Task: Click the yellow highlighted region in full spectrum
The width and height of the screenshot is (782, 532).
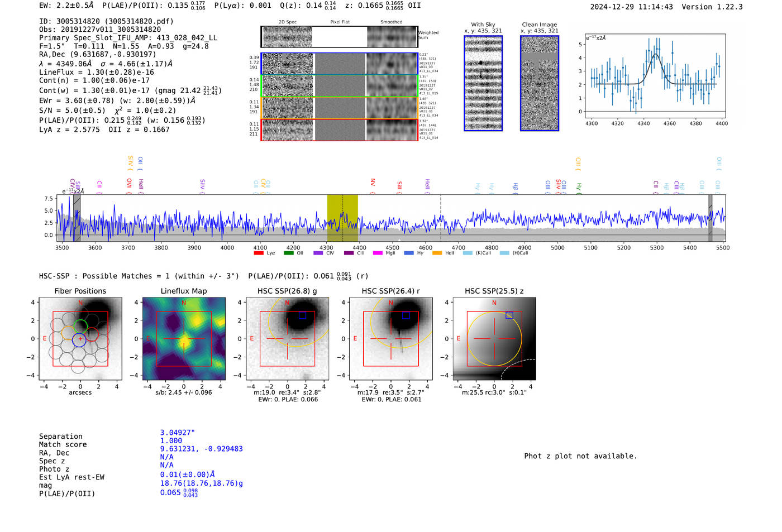Action: click(x=342, y=218)
